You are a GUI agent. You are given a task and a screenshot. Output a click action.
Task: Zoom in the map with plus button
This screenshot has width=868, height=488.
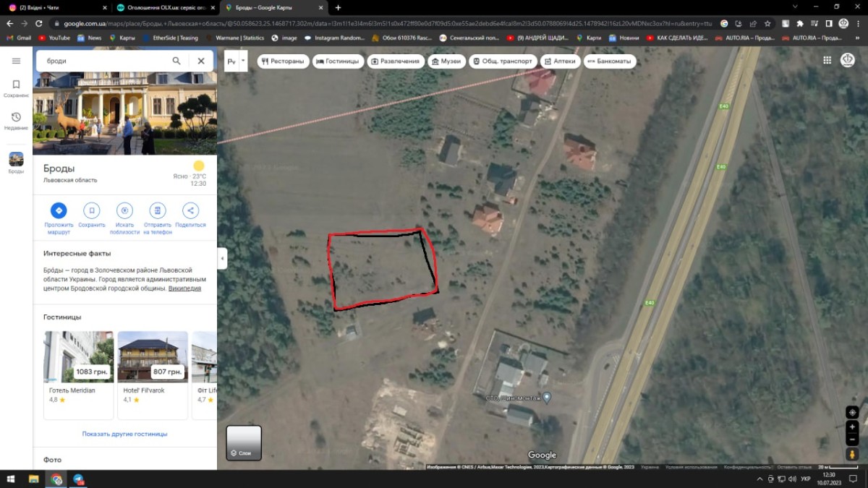pos(852,427)
